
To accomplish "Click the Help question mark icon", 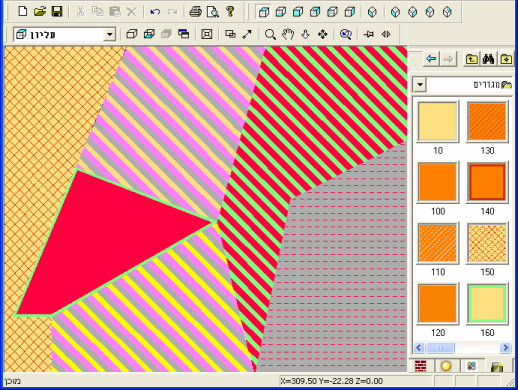I will [x=230, y=12].
